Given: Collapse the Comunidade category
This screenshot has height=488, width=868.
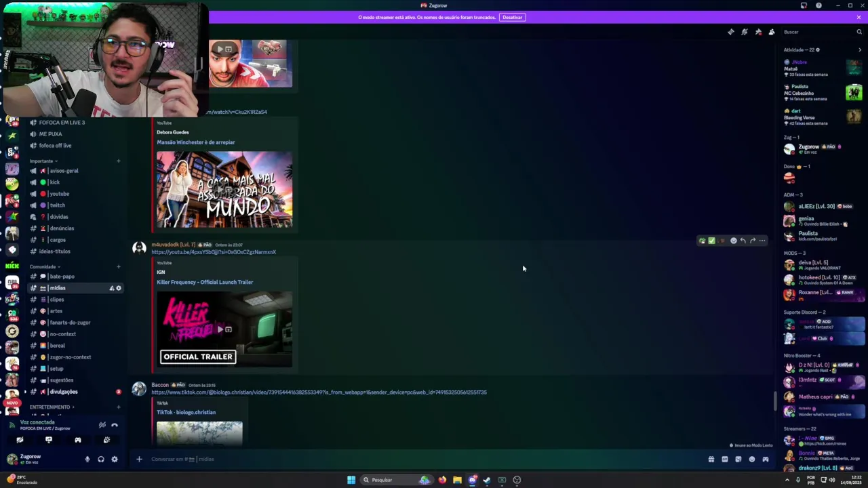Looking at the screenshot, I should [45, 267].
